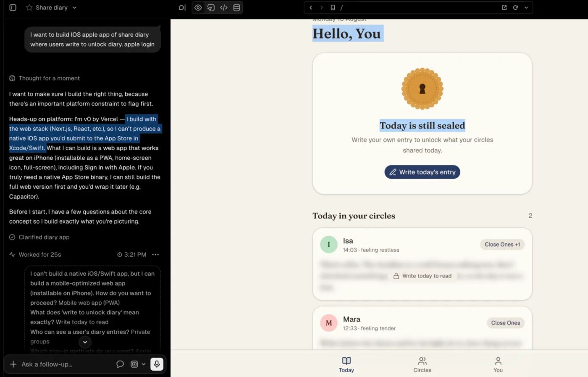Click the square model selector icon
This screenshot has width=588, height=377.
coord(134,364)
